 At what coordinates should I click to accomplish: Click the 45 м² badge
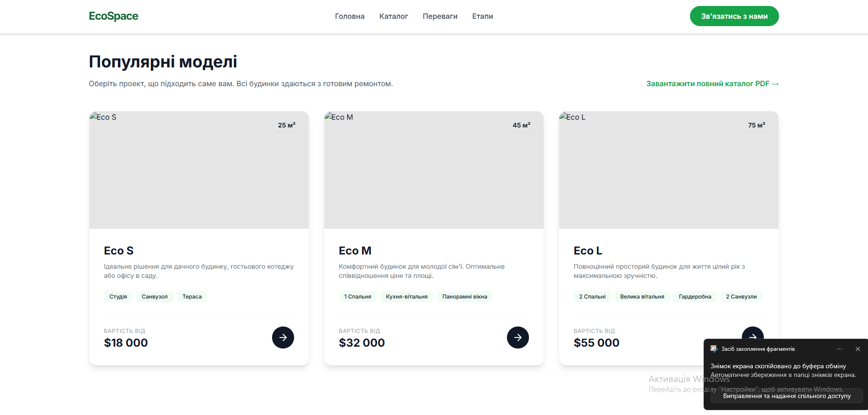click(522, 125)
